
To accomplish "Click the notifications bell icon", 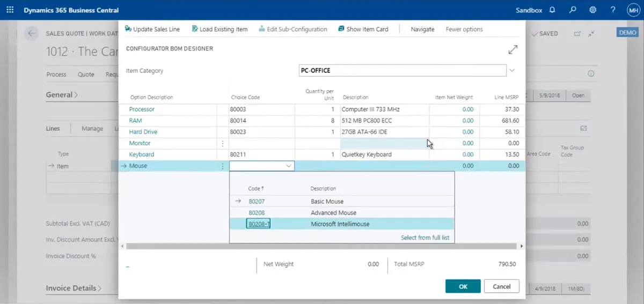I will coord(552,10).
